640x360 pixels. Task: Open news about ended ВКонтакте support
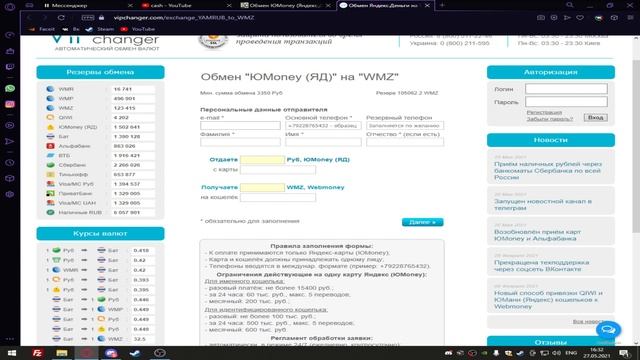click(x=541, y=266)
